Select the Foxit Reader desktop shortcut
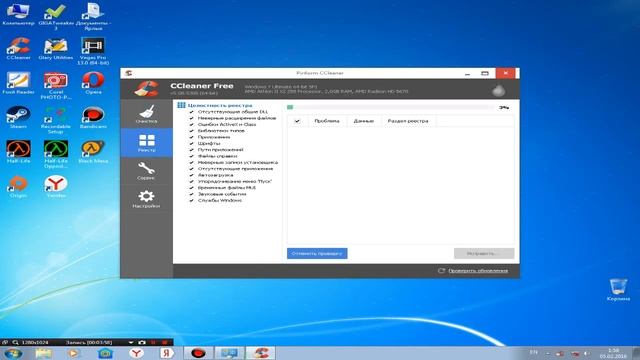The image size is (640, 360). [18, 83]
